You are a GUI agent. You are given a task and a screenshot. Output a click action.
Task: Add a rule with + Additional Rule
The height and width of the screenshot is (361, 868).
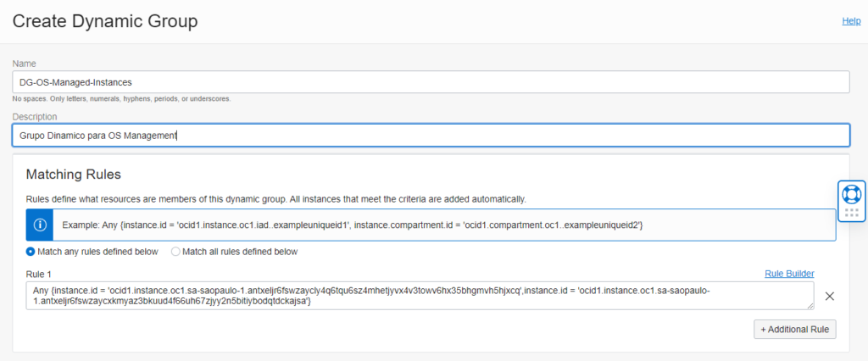pyautogui.click(x=794, y=329)
